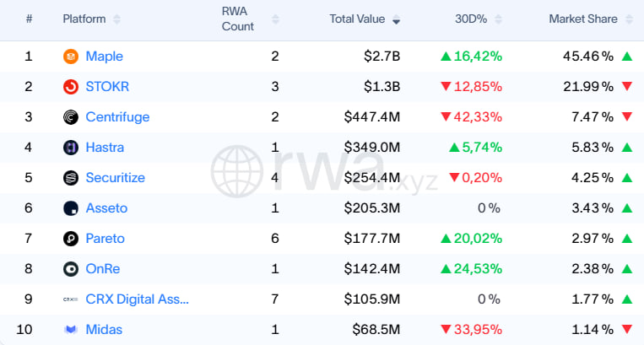Open the OnRe platform link

[103, 269]
